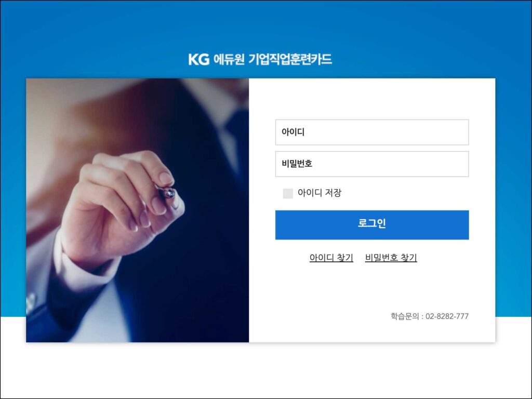Open the 아이디 찾기 link
The height and width of the screenshot is (399, 532).
(331, 258)
